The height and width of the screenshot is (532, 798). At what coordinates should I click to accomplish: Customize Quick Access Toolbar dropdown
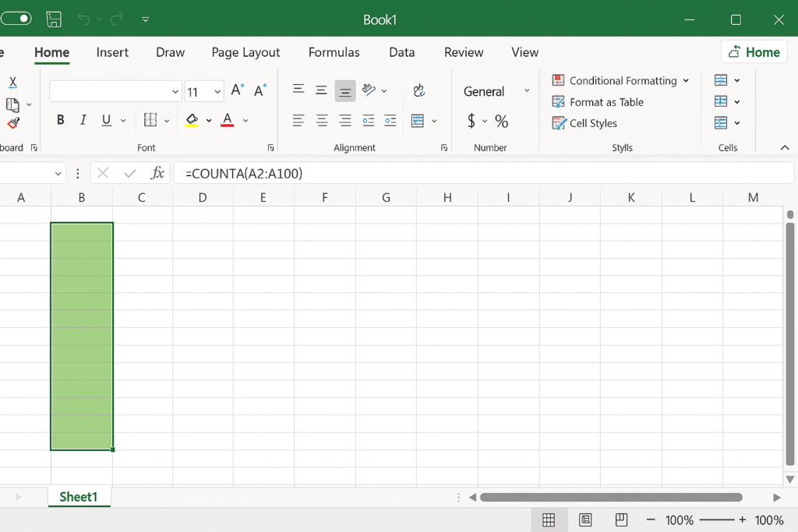(145, 19)
